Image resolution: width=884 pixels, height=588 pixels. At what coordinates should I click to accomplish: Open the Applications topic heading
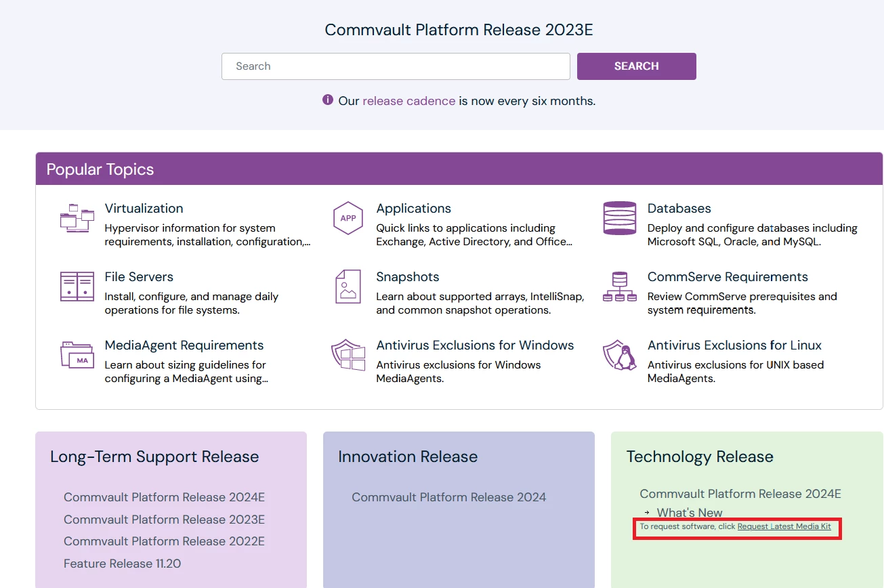(414, 209)
